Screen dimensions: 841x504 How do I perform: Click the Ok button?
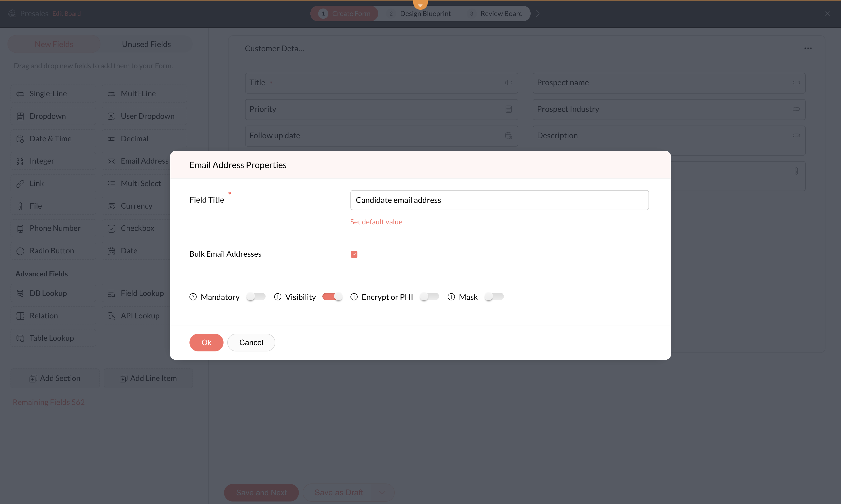206,342
